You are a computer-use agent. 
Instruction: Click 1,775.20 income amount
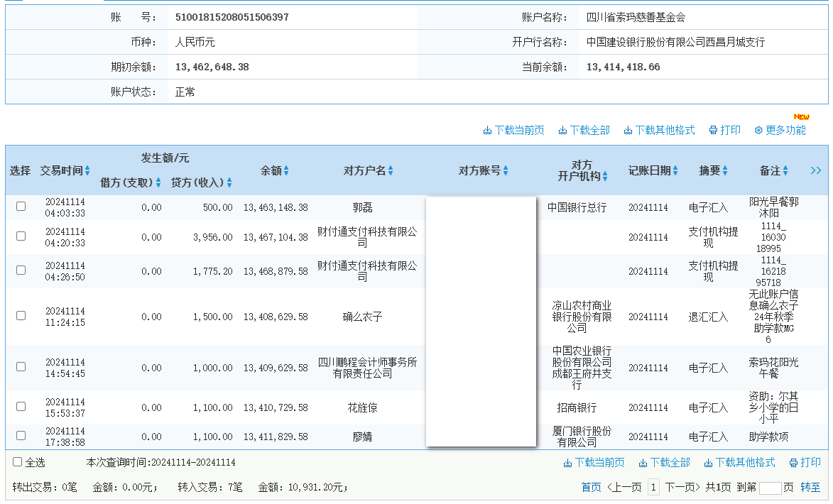point(213,271)
